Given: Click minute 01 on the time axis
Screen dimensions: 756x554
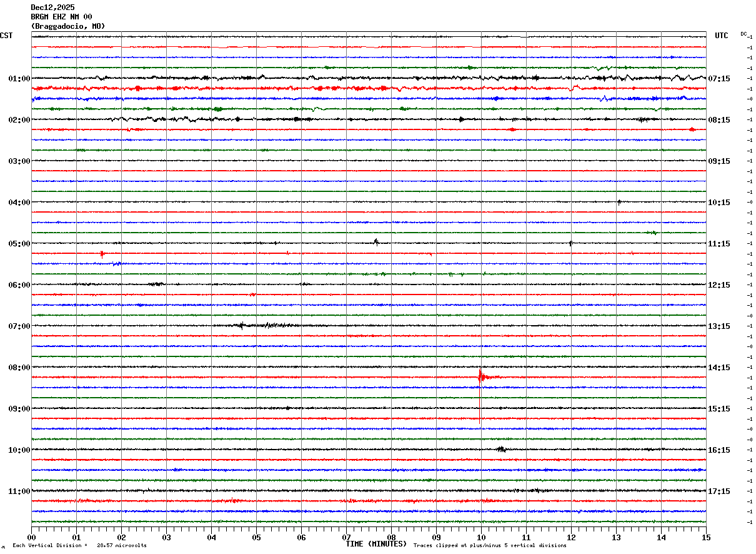Looking at the screenshot, I should click(76, 538).
